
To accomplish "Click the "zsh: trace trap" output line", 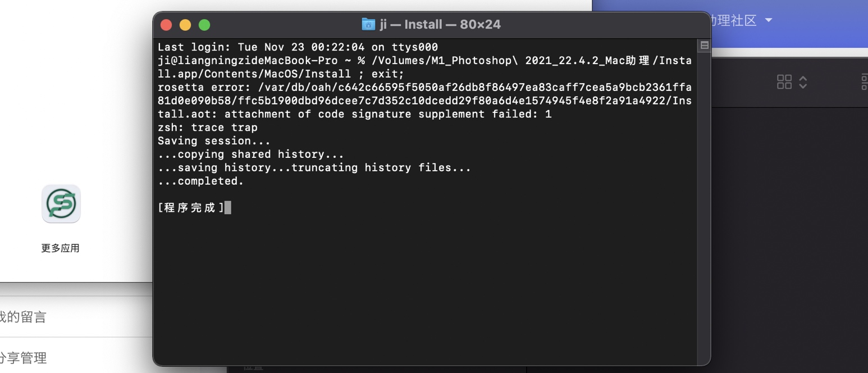I will [x=207, y=128].
